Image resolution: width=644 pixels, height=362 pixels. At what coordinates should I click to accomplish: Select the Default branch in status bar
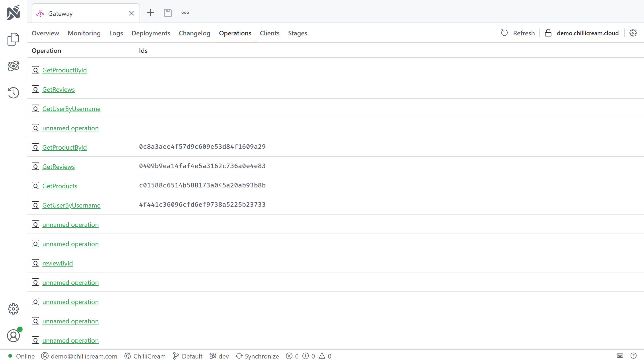(x=188, y=356)
